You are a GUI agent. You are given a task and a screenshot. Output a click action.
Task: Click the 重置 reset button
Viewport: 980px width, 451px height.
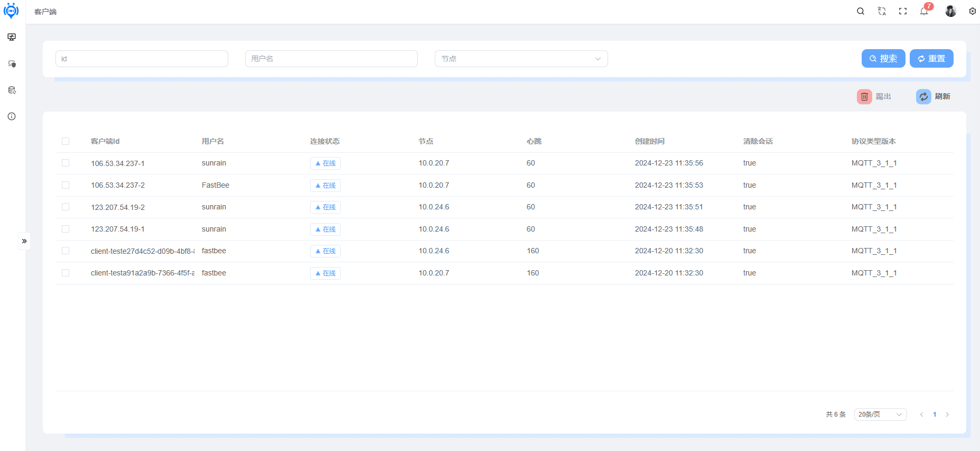[x=931, y=59]
